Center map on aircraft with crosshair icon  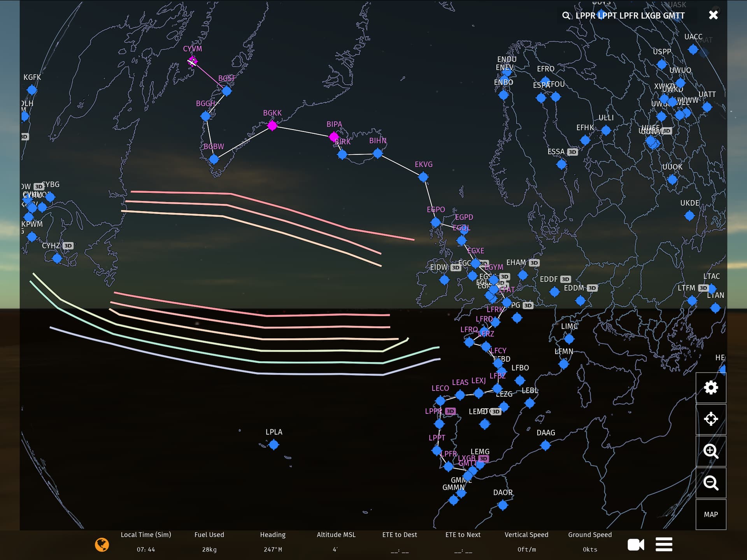pos(710,419)
